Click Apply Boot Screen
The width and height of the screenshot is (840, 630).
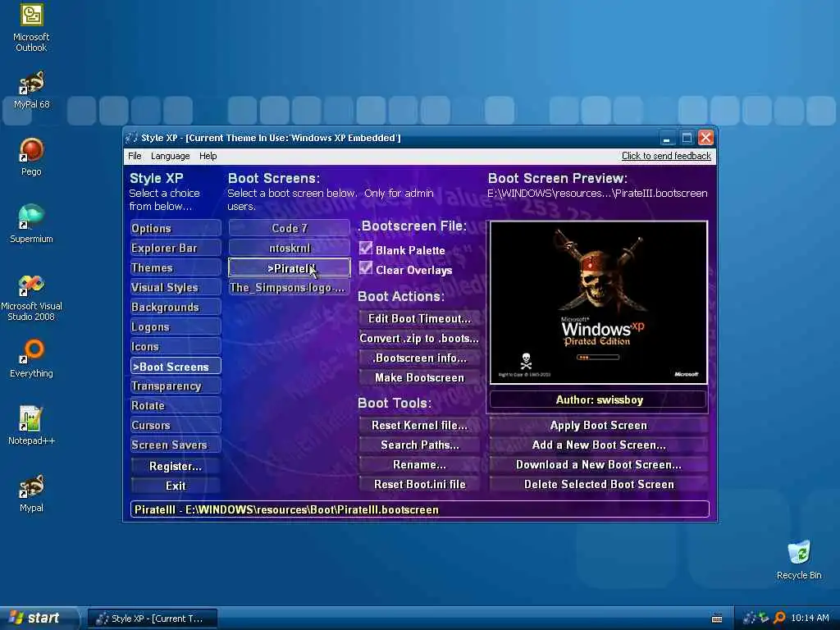598,426
